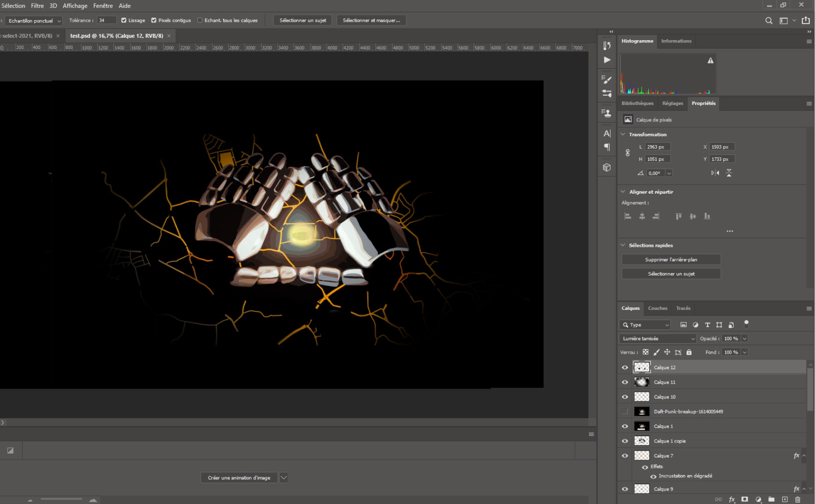Open the Paragraph panel icon

point(607,147)
